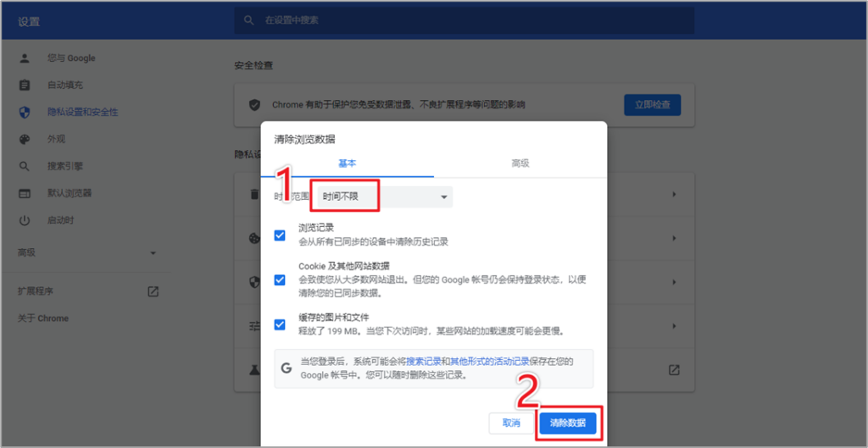Open 关于 Chrome in the sidebar
The image size is (868, 448).
coord(43,318)
